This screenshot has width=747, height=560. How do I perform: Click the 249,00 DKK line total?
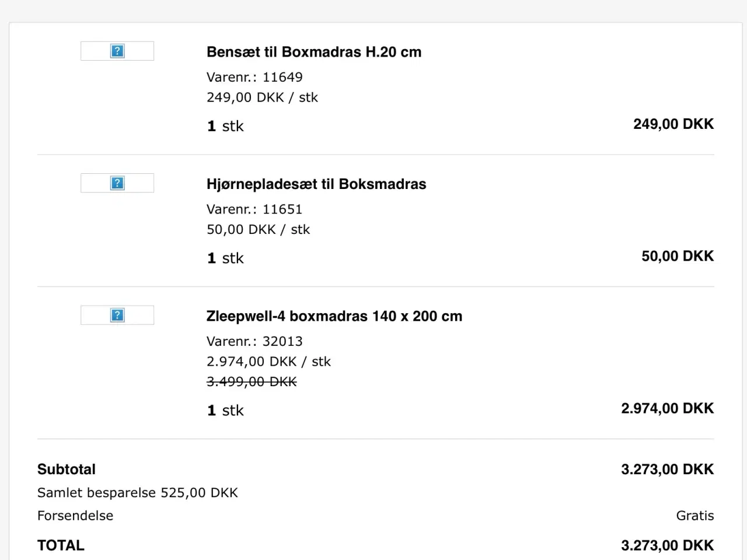[x=673, y=124]
